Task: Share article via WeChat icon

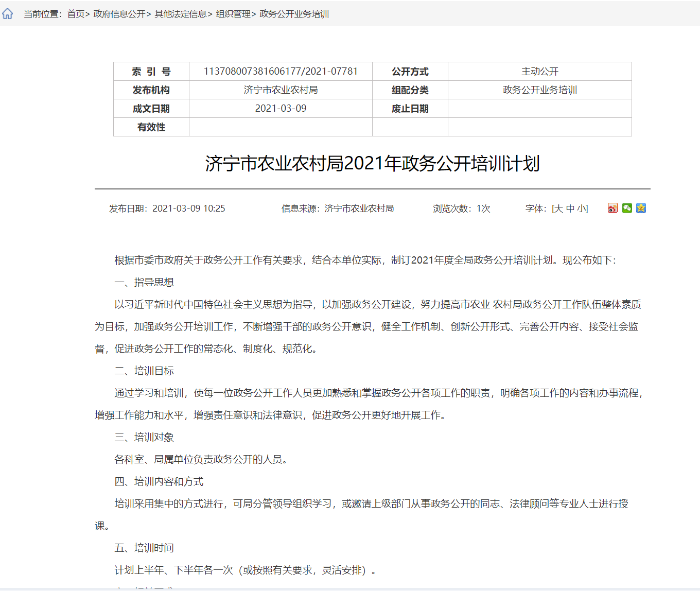Action: 627,208
